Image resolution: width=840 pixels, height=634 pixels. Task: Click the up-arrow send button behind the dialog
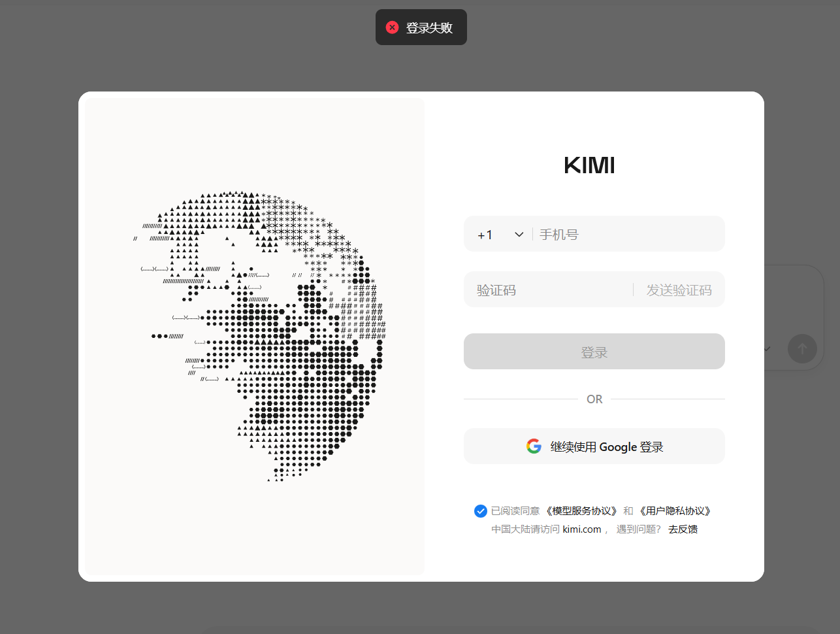(802, 348)
